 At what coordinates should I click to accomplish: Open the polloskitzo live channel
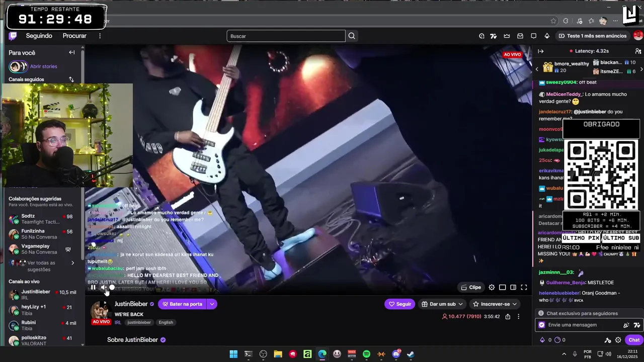(41, 341)
